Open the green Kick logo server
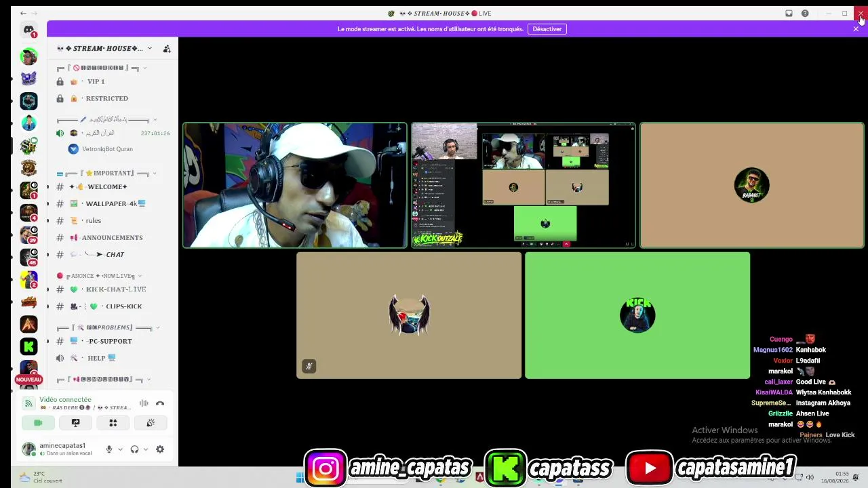The height and width of the screenshot is (488, 868). 28,346
